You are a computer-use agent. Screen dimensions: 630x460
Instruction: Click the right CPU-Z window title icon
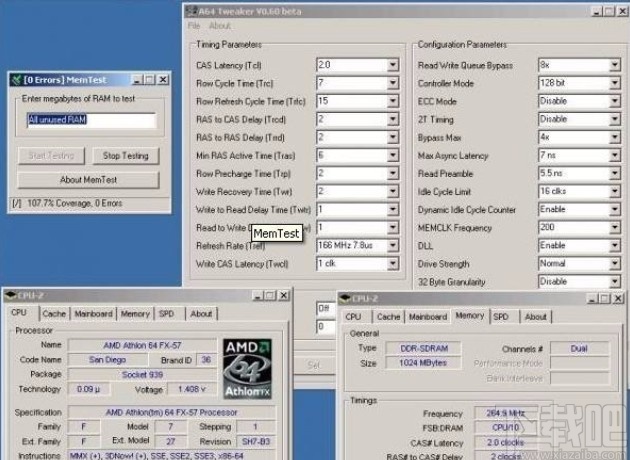tap(345, 298)
